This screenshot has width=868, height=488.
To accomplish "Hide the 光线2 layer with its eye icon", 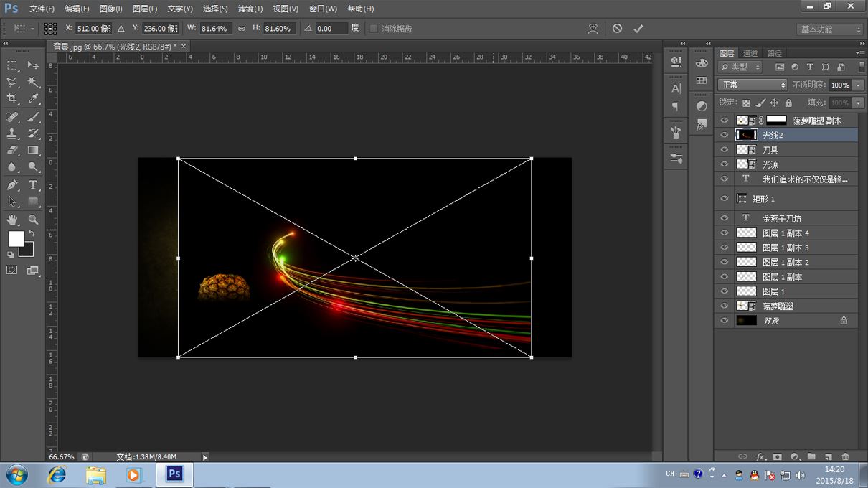I will coord(725,135).
